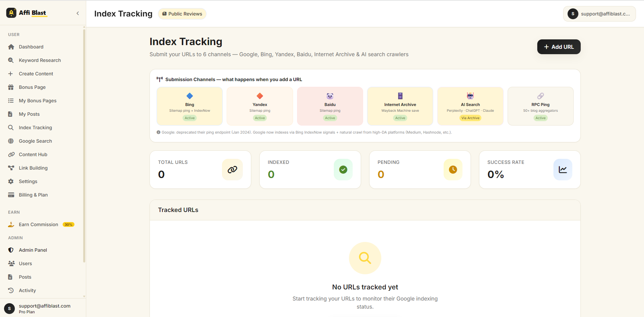Screen dimensions: 644x317
Task: Open Public Reviews link in header
Action: (182, 14)
